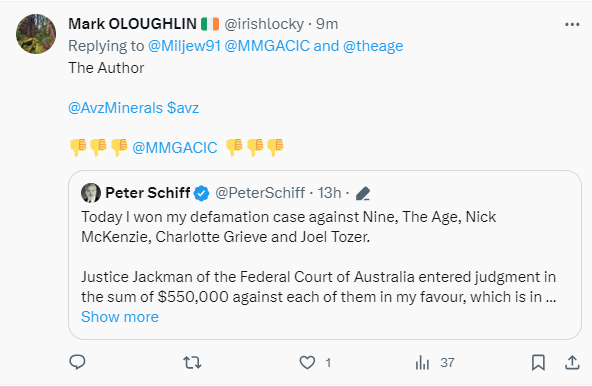The width and height of the screenshot is (592, 386).
Task: Like the tweet with heart icon
Action: [307, 363]
